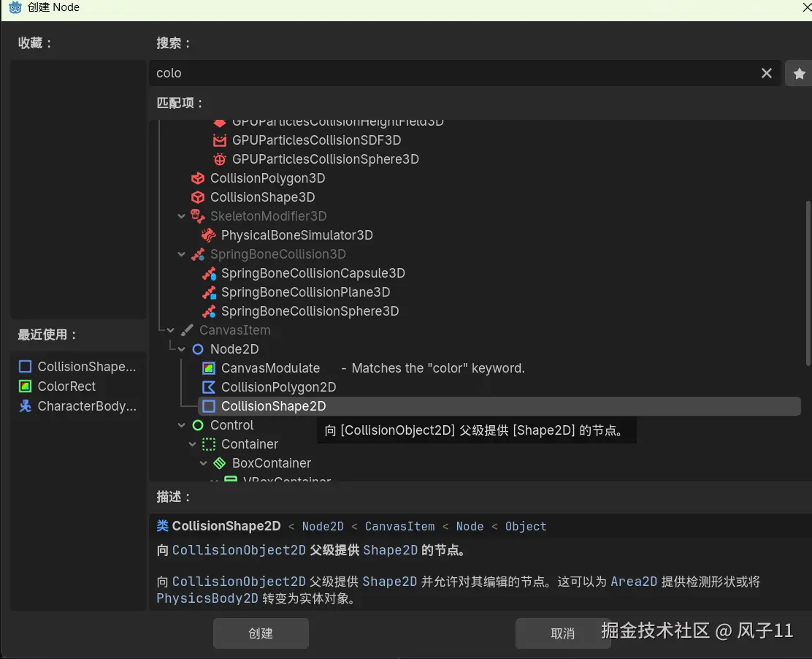Collapse the SkeletonModifier3D branch
Viewport: 812px width, 659px height.
pos(181,216)
